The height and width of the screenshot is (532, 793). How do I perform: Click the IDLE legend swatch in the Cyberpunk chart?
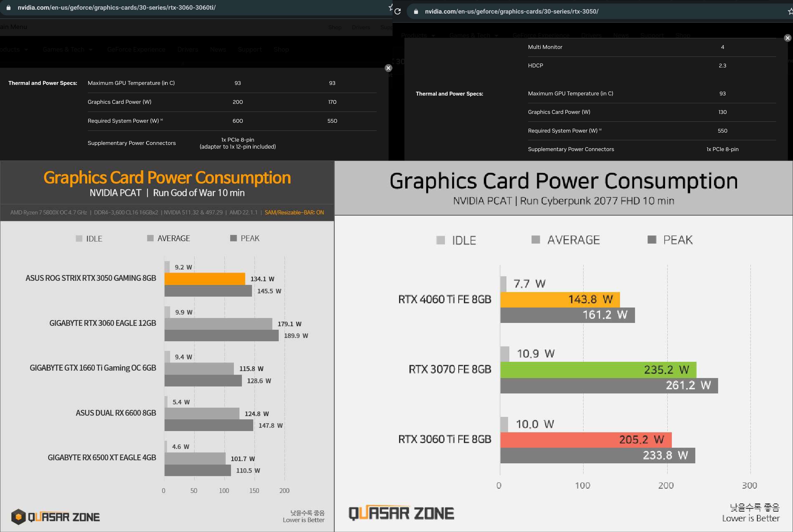click(x=441, y=240)
